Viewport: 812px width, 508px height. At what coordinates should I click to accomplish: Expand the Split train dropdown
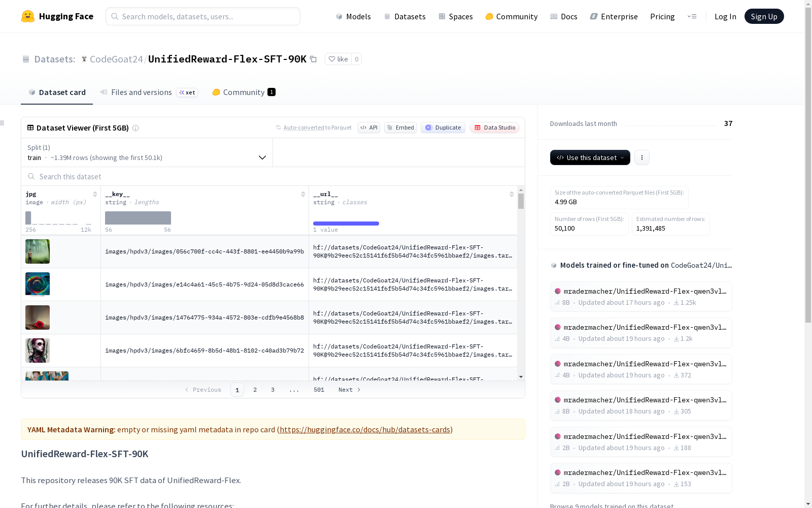147,152
